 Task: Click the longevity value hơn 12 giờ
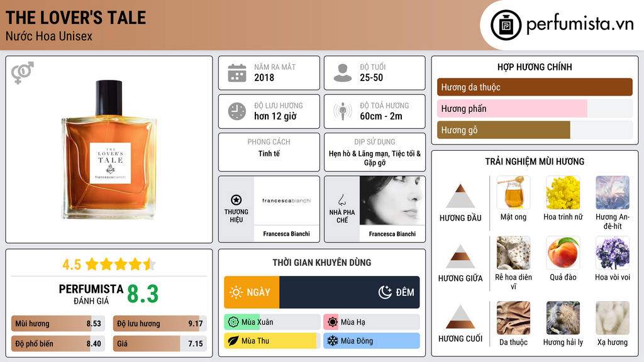click(275, 116)
